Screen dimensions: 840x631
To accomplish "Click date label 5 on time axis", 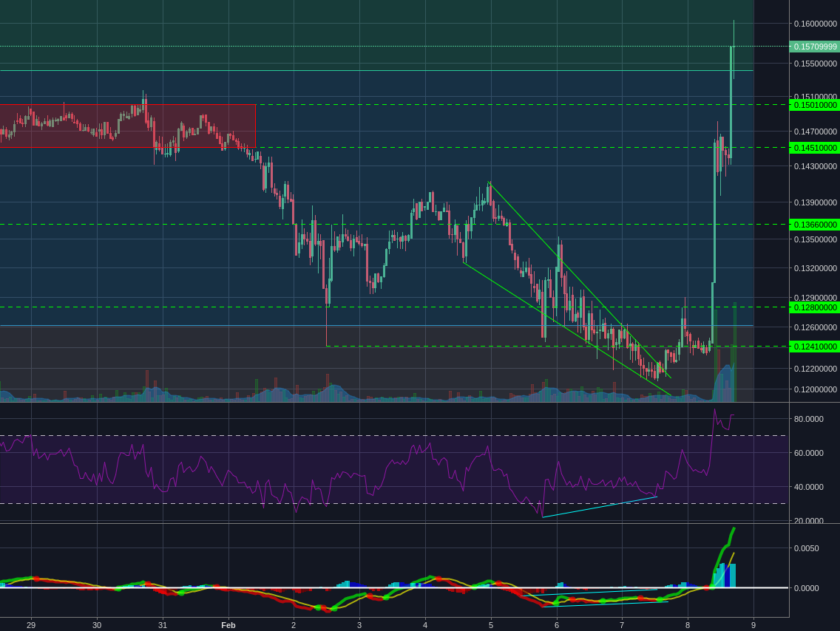I will [x=491, y=624].
